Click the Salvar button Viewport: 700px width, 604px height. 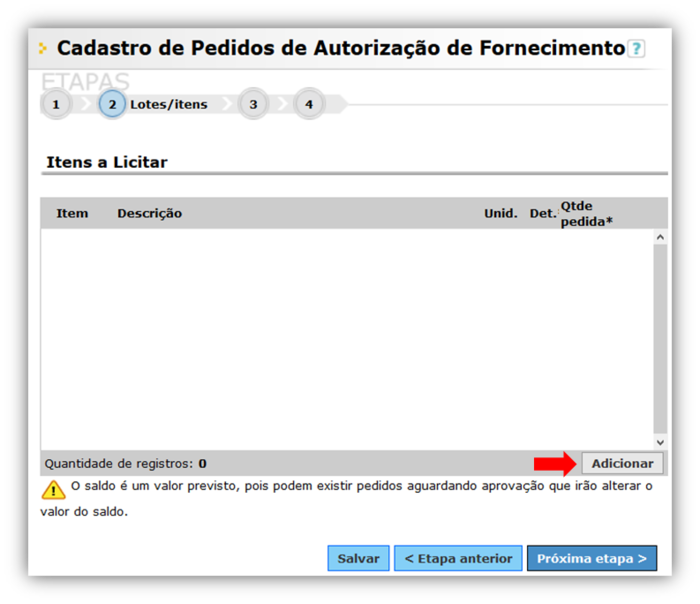[x=358, y=559]
